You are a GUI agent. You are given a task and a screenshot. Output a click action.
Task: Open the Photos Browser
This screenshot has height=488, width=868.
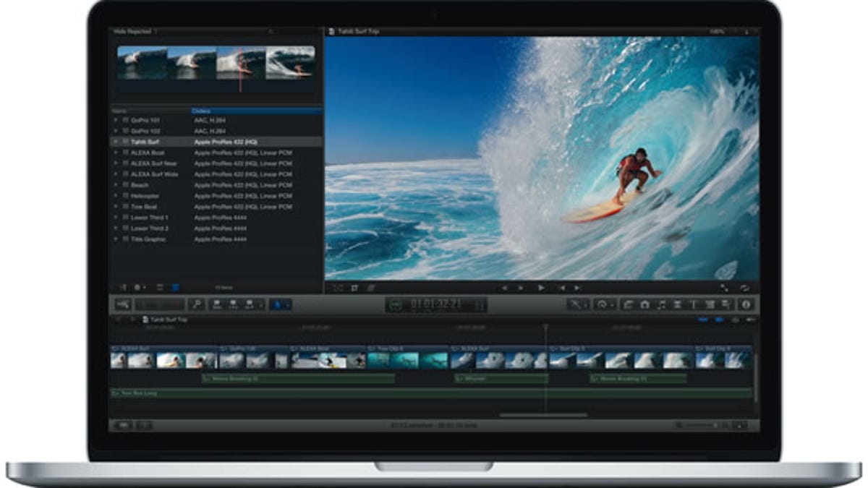coord(645,304)
